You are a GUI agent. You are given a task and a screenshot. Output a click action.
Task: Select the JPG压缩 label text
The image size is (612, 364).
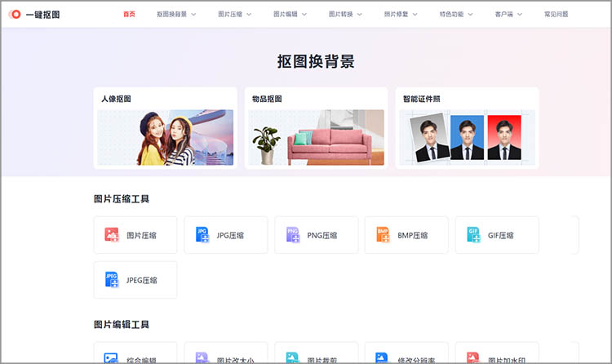click(230, 236)
